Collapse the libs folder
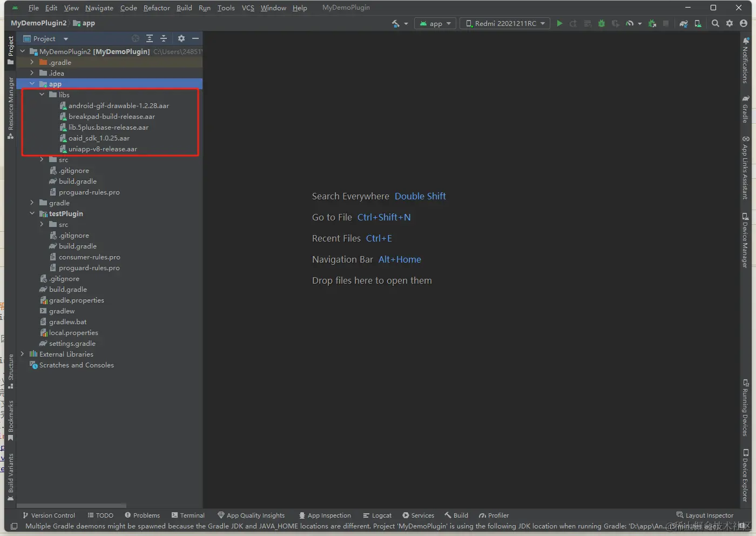Image resolution: width=756 pixels, height=536 pixels. (x=42, y=95)
